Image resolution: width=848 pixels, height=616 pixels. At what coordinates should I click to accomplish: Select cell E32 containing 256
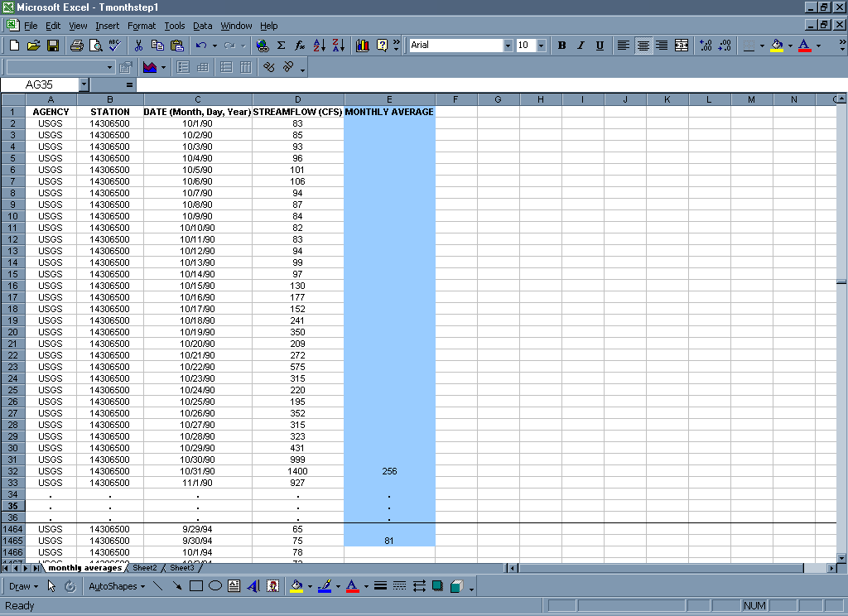(x=389, y=471)
